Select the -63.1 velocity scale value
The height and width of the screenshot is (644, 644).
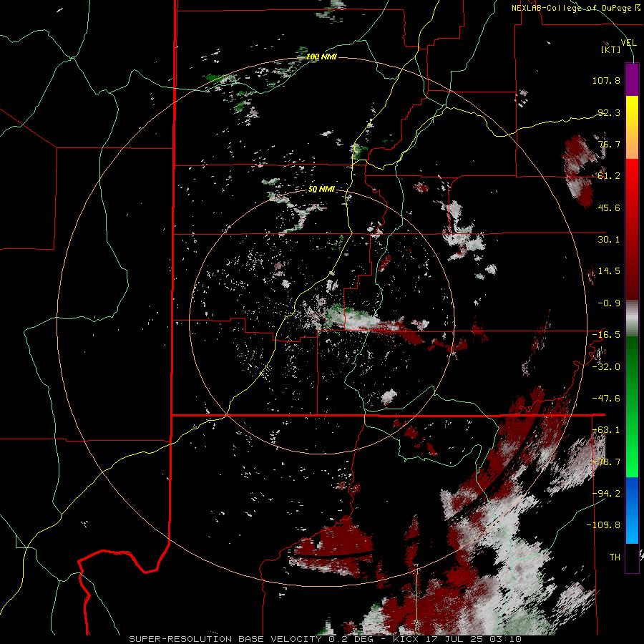point(606,429)
